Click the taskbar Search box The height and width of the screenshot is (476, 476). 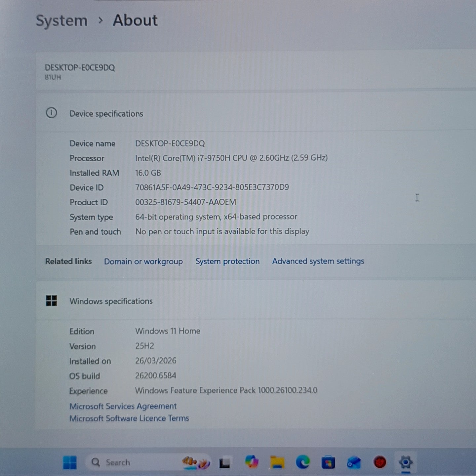coord(132,462)
